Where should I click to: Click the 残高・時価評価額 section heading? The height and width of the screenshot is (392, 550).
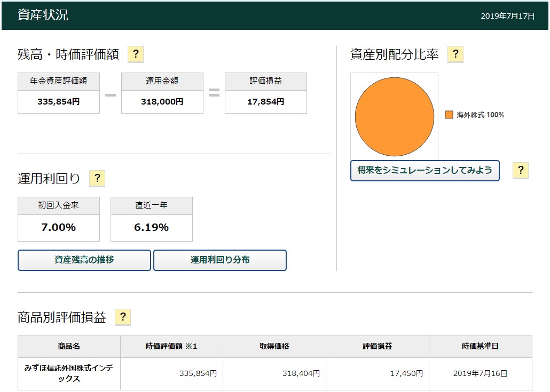pos(68,54)
